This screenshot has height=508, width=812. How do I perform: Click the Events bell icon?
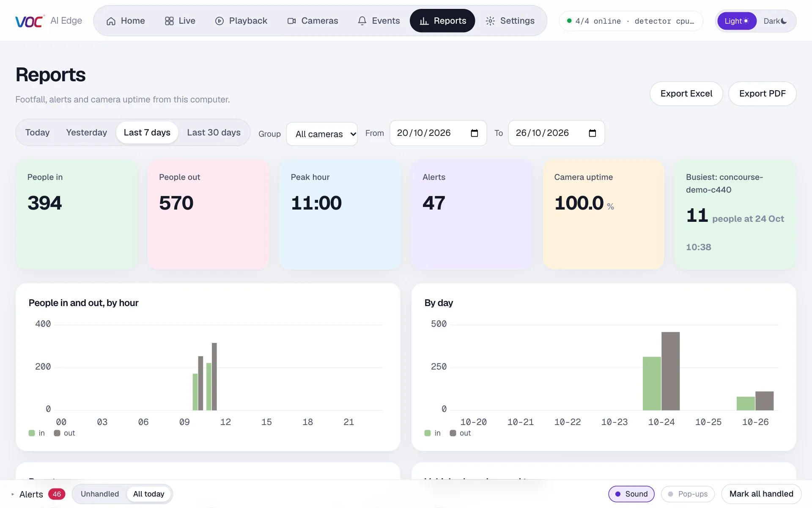(362, 21)
